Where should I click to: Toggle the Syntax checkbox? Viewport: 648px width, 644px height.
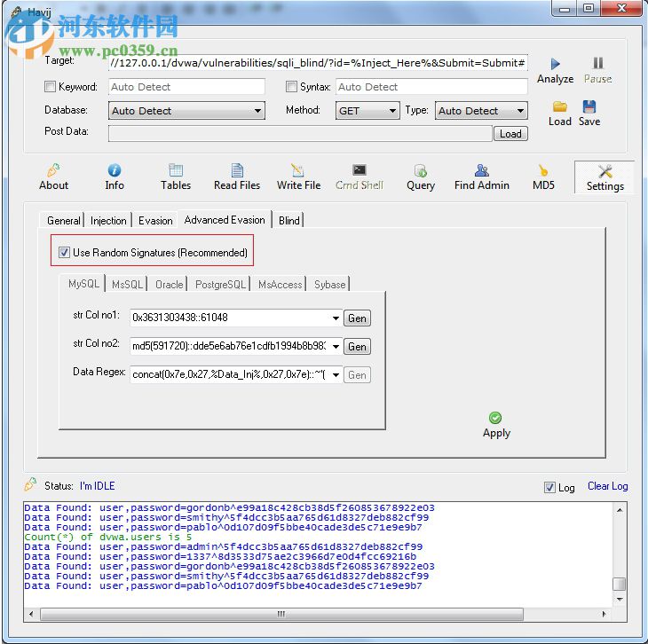291,86
